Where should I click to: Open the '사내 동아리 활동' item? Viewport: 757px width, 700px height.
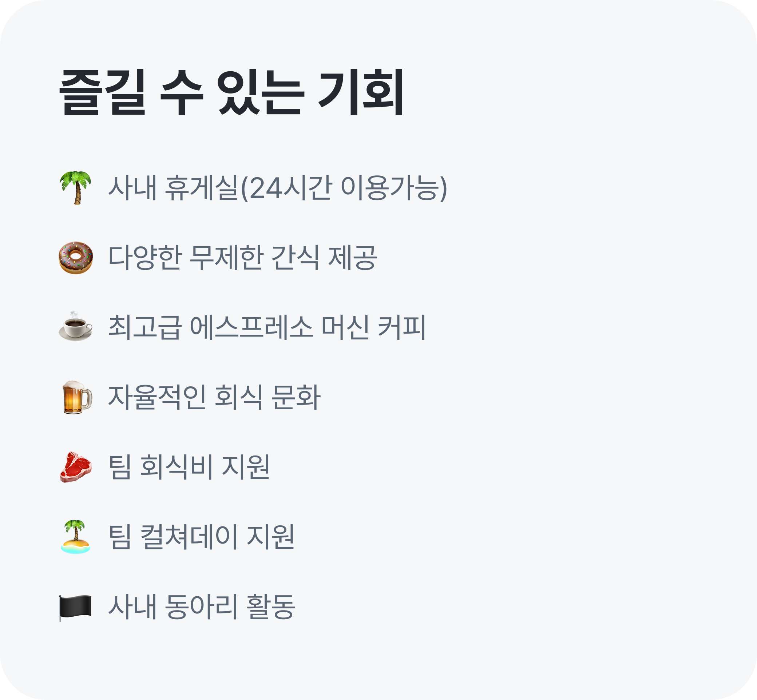point(202,607)
